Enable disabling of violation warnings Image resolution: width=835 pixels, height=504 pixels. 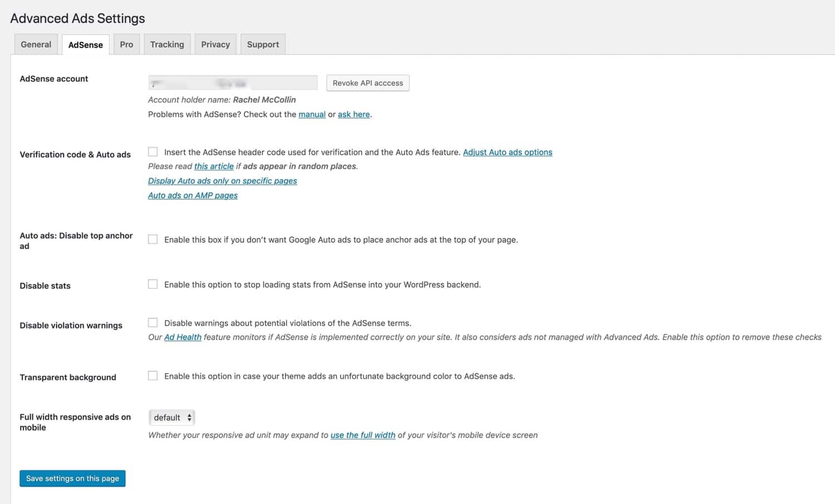[153, 322]
